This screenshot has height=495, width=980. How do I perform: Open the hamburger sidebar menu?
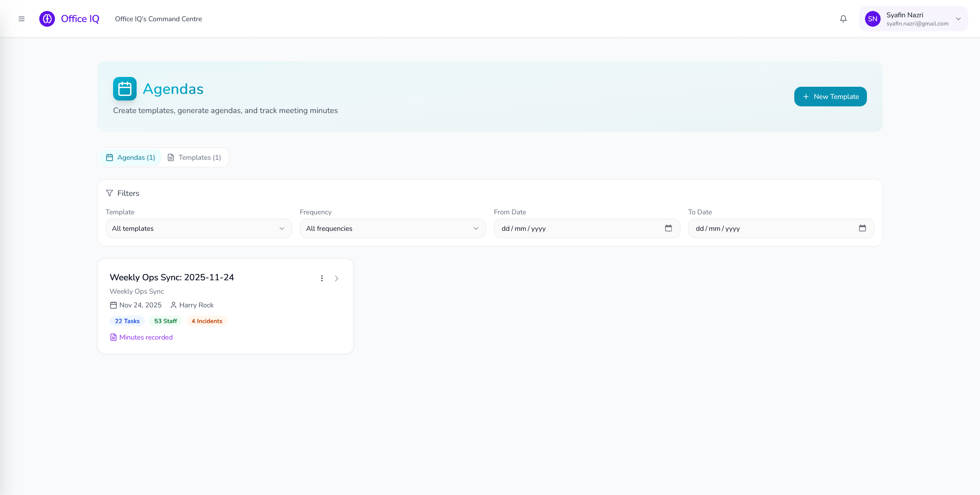(22, 19)
